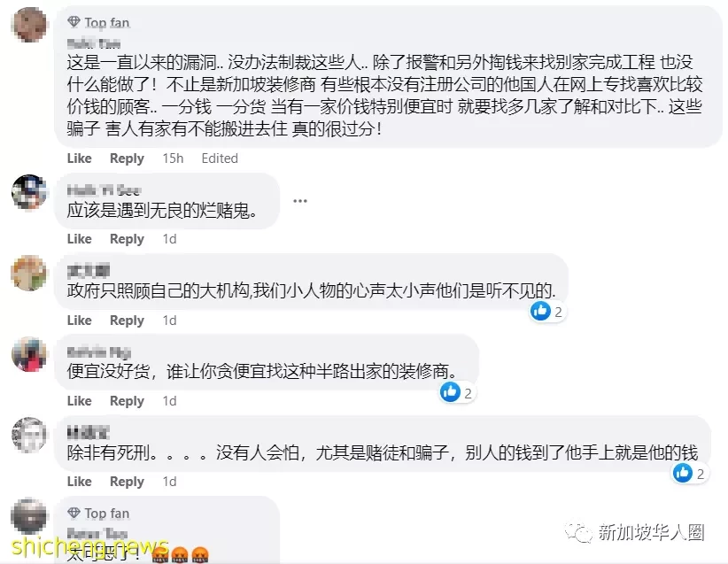Like the 应该是遇到无良的烂赌鬼 comment

(x=80, y=238)
